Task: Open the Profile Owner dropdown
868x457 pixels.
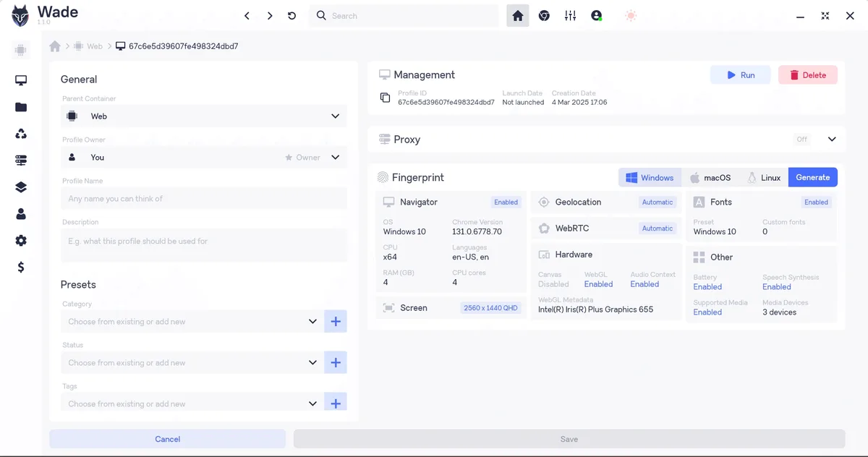Action: click(x=204, y=158)
